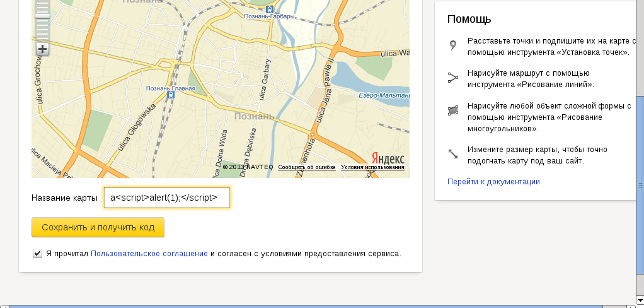Open Условия использования link on map
Image resolution: width=644 pixels, height=308 pixels.
(372, 167)
